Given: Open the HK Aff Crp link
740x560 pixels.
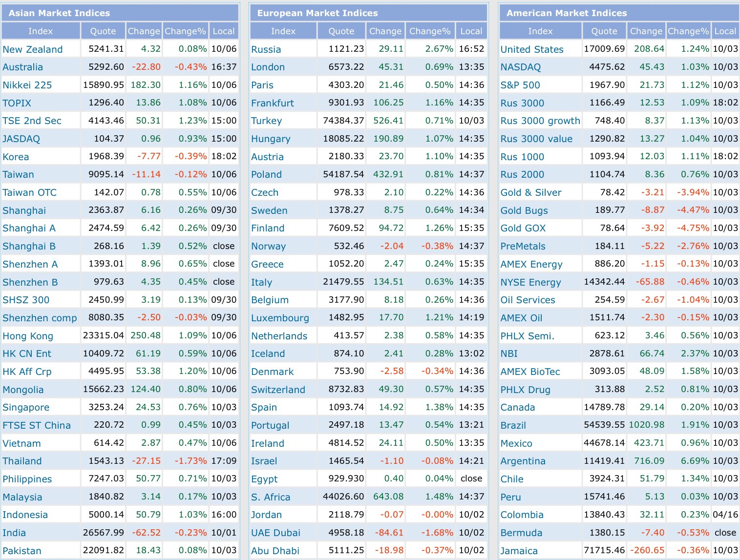Looking at the screenshot, I should [27, 372].
